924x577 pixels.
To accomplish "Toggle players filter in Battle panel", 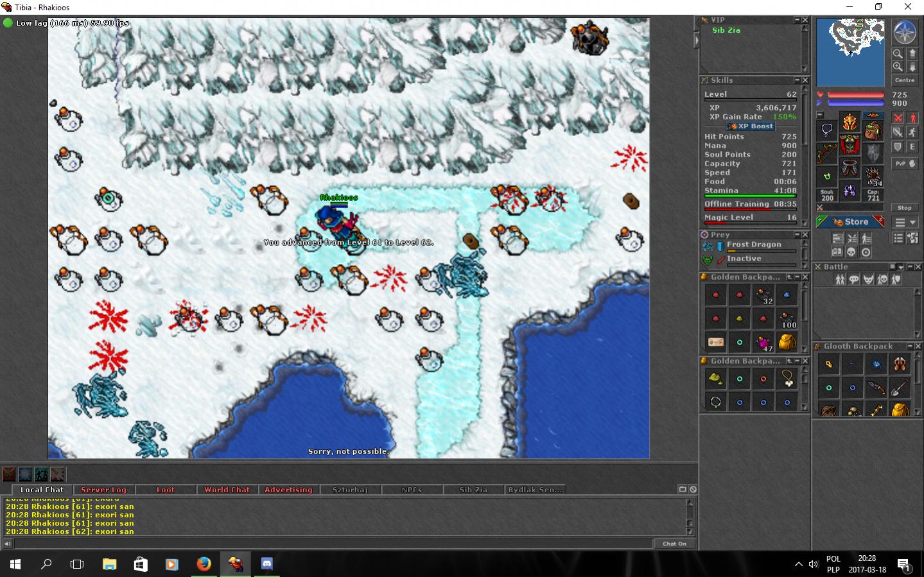I will (839, 279).
